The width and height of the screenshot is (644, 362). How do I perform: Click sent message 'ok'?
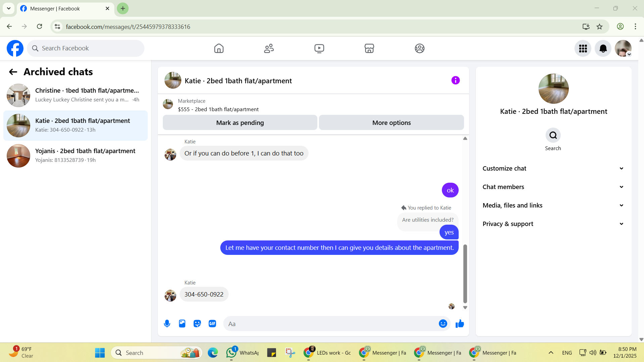coord(450,190)
